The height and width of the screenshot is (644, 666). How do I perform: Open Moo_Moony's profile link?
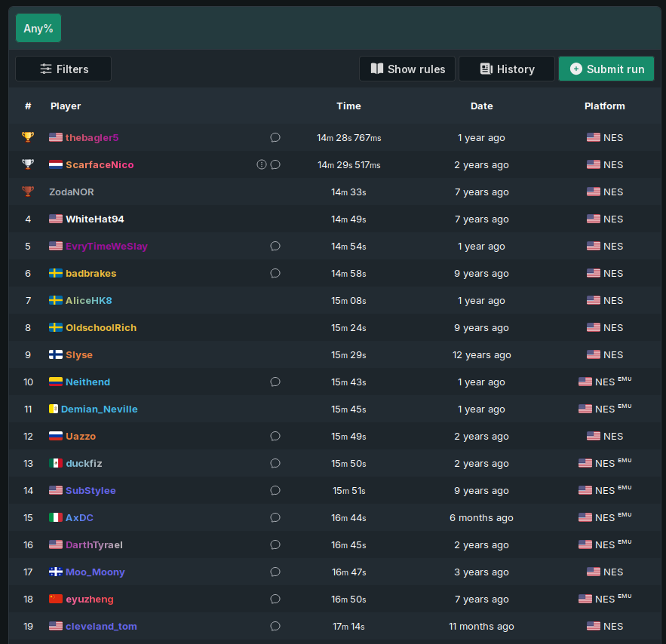(x=95, y=572)
